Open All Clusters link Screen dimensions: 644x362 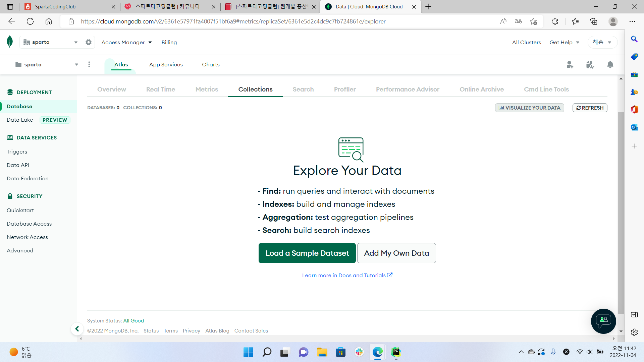tap(527, 43)
